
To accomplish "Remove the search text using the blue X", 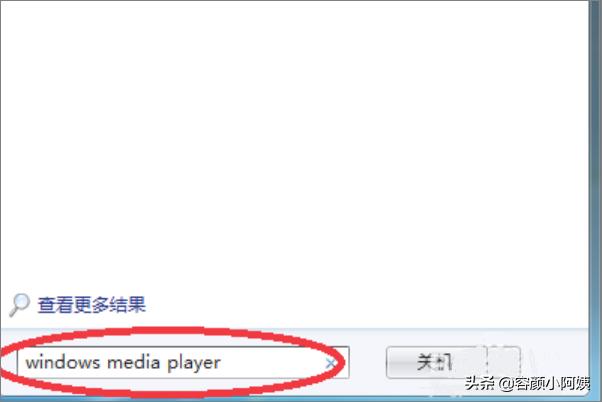I will [x=330, y=363].
